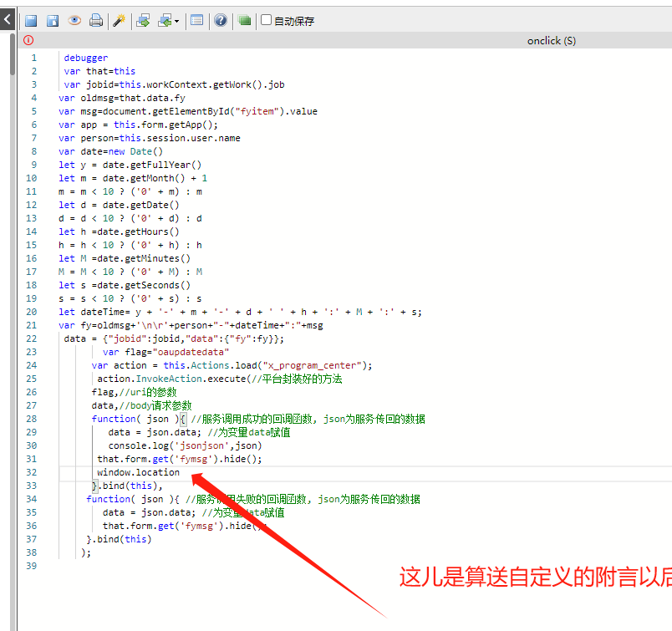The width and height of the screenshot is (672, 631).
Task: Click the green stacked windows icon
Action: point(244,21)
